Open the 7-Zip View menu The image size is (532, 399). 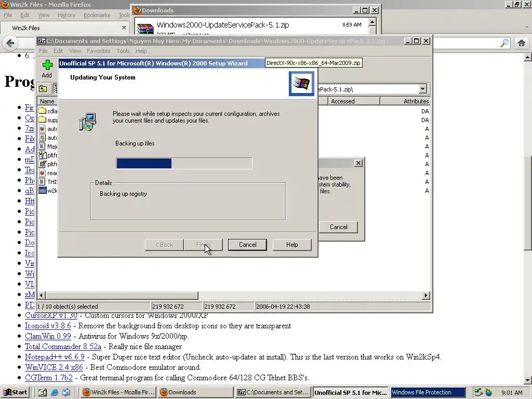pyautogui.click(x=75, y=51)
